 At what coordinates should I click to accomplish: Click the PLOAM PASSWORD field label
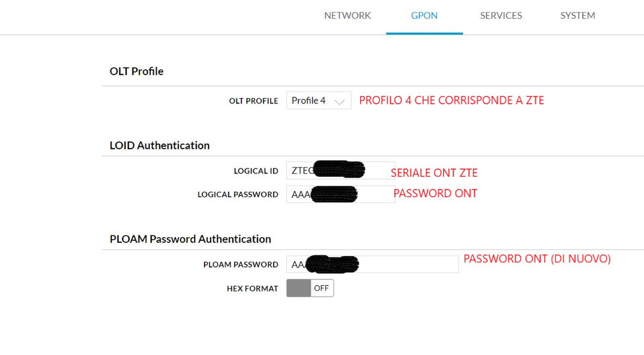tap(240, 264)
